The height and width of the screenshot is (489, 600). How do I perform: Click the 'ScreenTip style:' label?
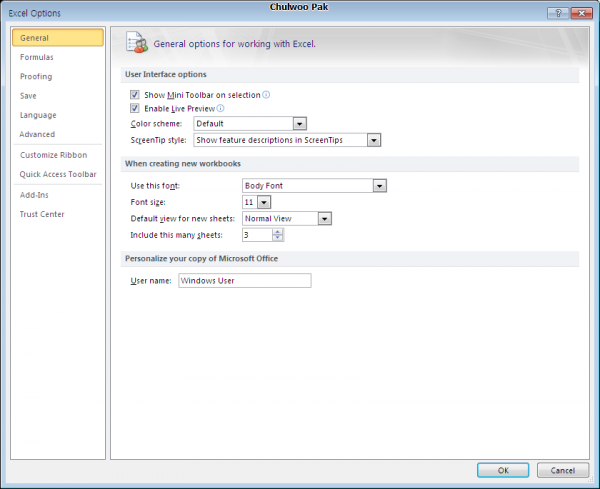[x=158, y=140]
